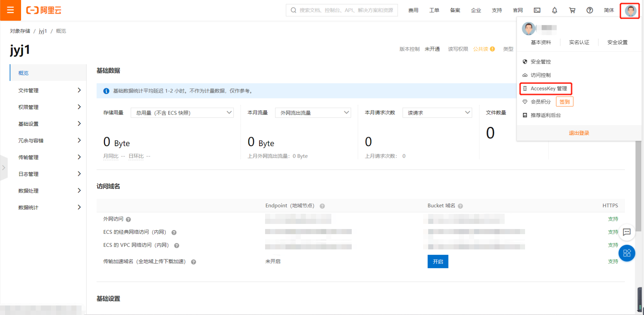Open 存储用量 总用量 dropdown

182,113
